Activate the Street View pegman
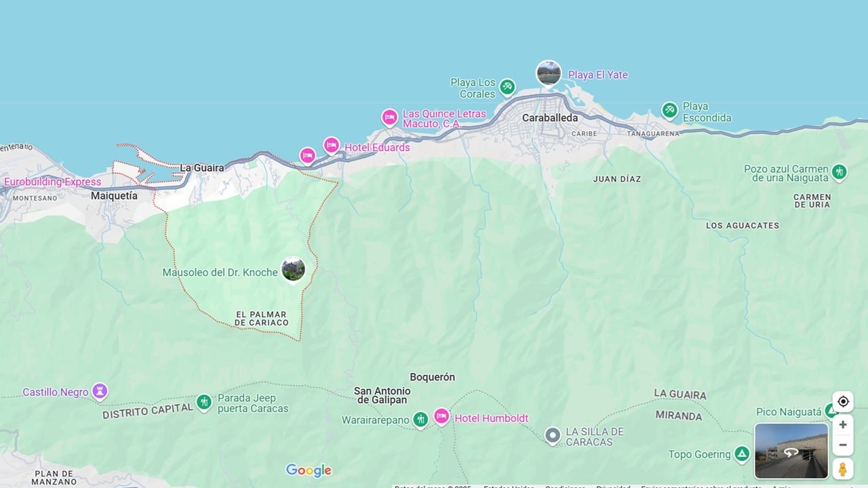 843,469
